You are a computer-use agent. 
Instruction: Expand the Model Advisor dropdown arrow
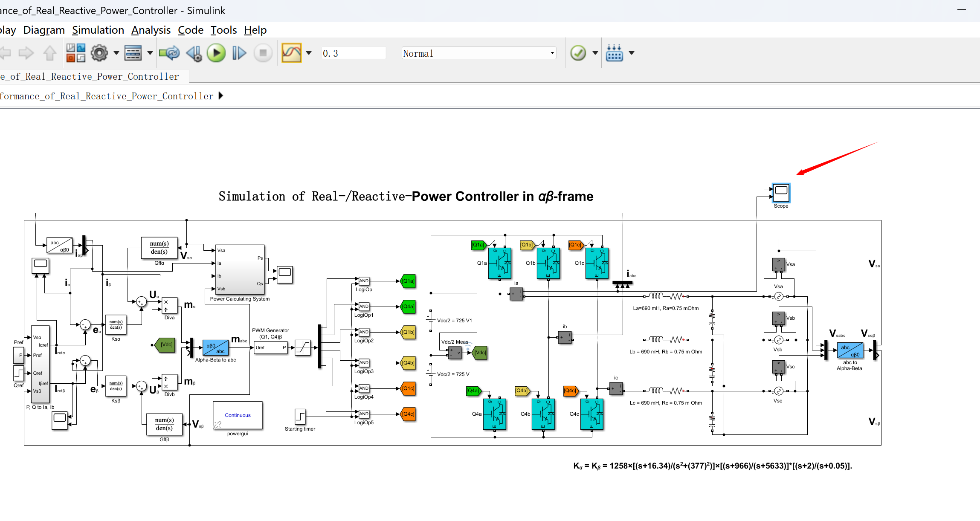tap(595, 53)
